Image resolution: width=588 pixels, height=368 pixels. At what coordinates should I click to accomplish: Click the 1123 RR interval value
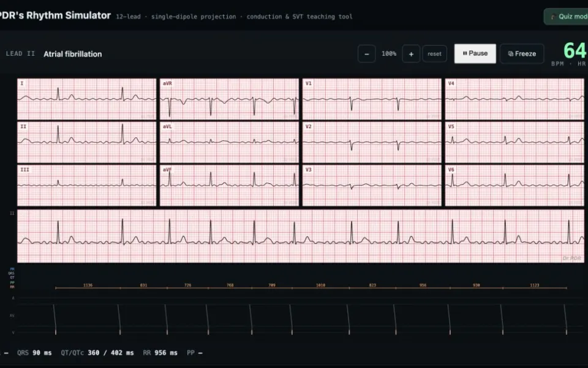coord(535,285)
